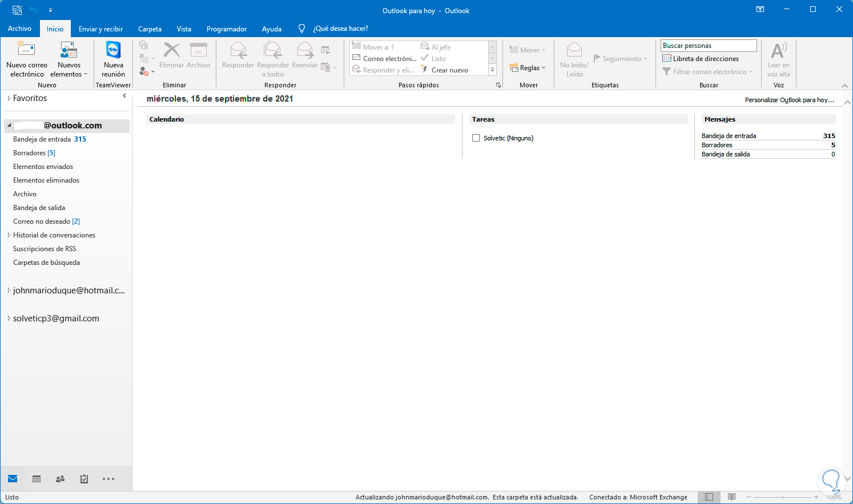Switch to the Enviar y recibir tab
Image resolution: width=853 pixels, height=504 pixels.
pos(100,29)
